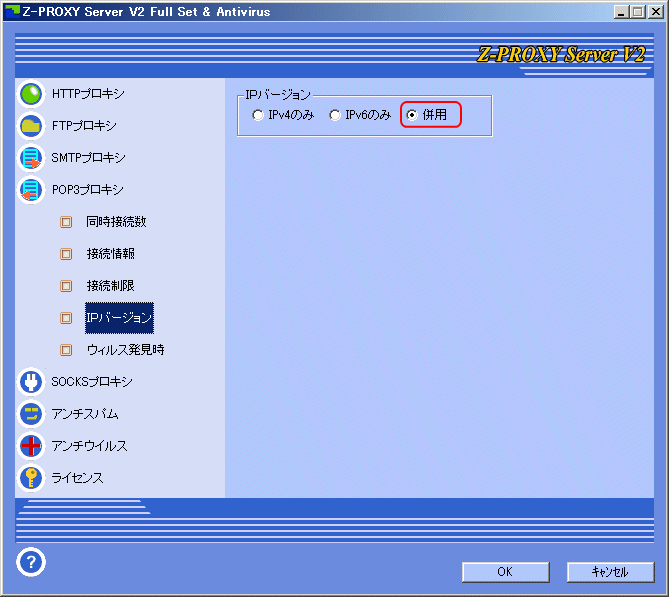Click the square icon beside 同時接続数
669x597 pixels.
tap(66, 222)
